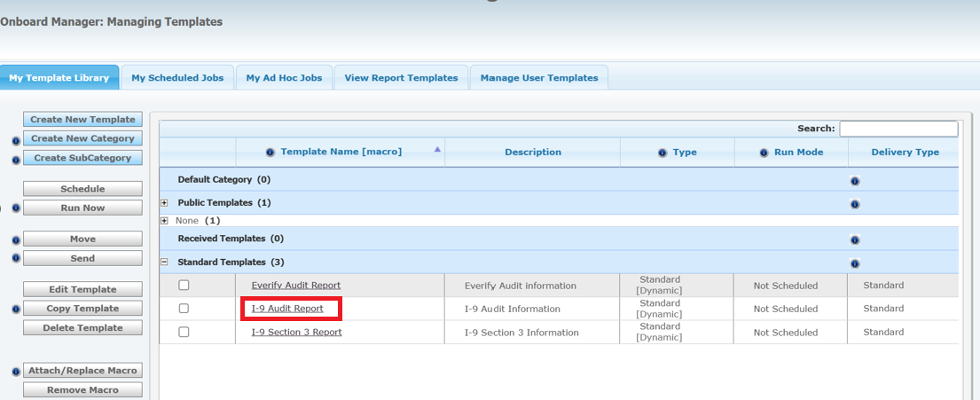Expand the Public Templates category
This screenshot has height=400, width=980.
(164, 203)
